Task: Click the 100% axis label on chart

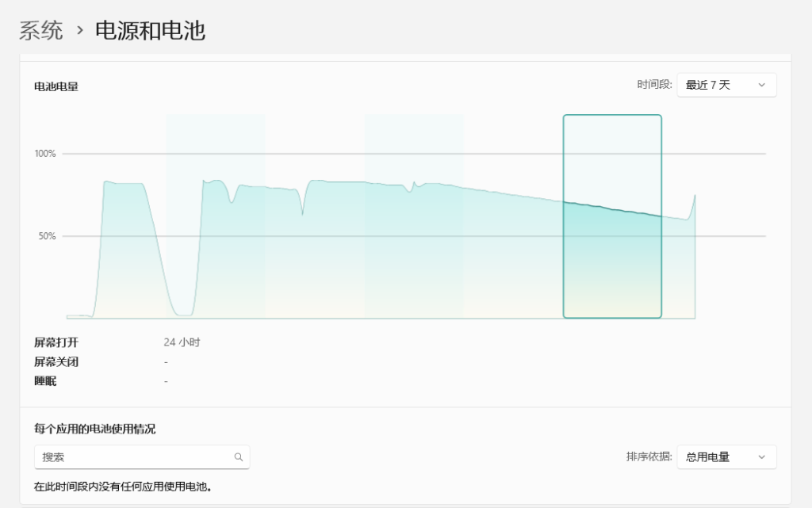Action: (45, 154)
